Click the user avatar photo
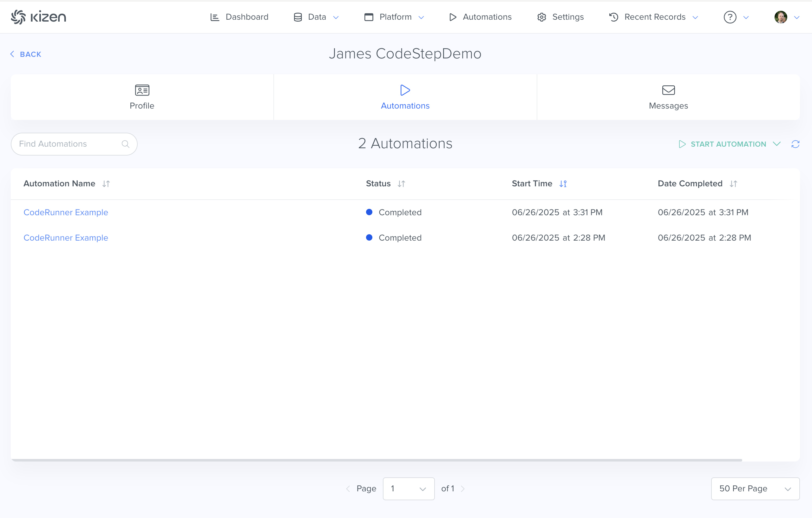Image resolution: width=812 pixels, height=518 pixels. pyautogui.click(x=781, y=17)
